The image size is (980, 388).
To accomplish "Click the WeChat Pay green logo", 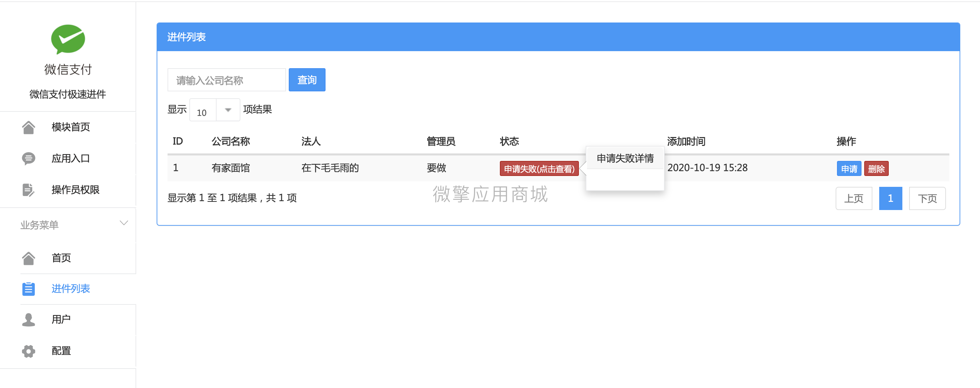I will coord(68,39).
